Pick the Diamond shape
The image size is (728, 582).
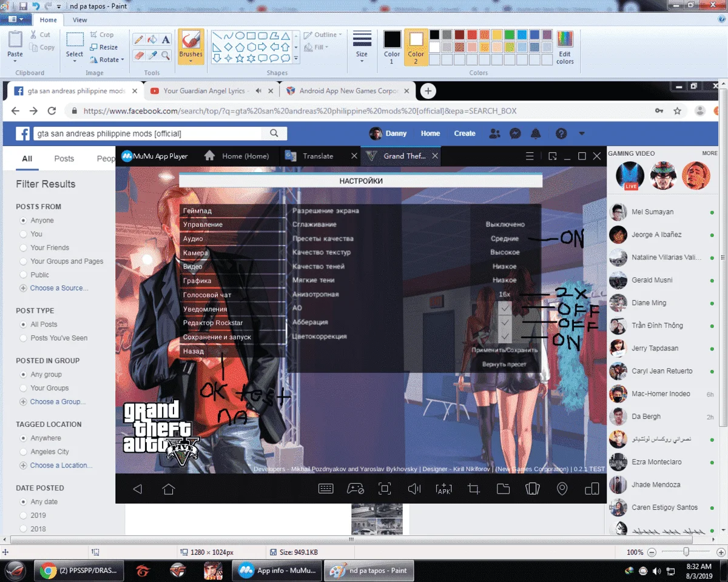pos(228,47)
